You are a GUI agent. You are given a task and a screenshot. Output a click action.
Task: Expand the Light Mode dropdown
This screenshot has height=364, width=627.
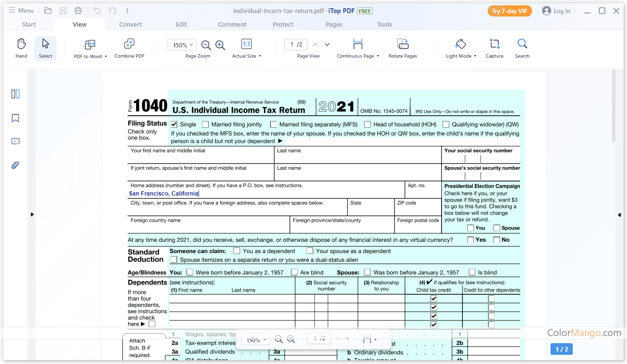(461, 49)
